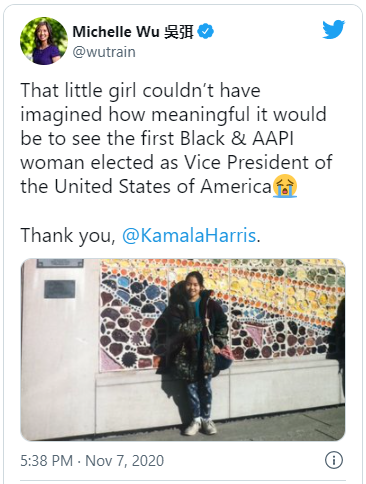This screenshot has width=366, height=484.
Task: Click the Chinese characters 吳弭 in the name
Action: tap(179, 32)
